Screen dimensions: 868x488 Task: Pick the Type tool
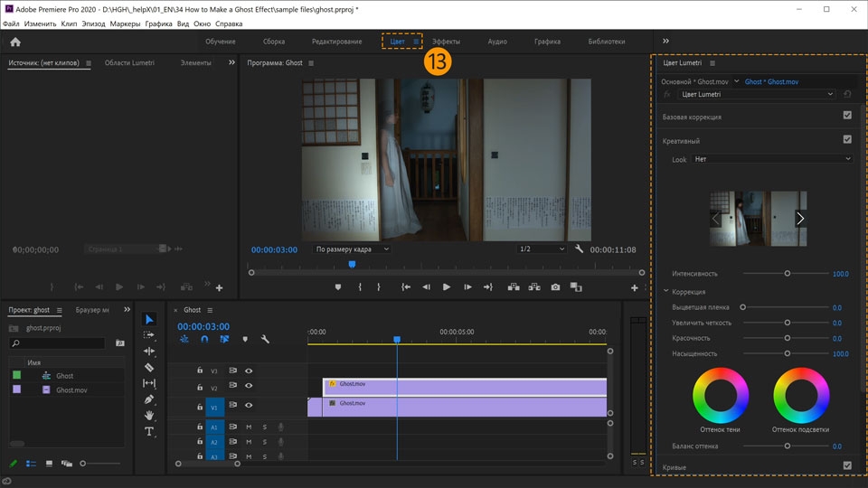click(x=149, y=432)
